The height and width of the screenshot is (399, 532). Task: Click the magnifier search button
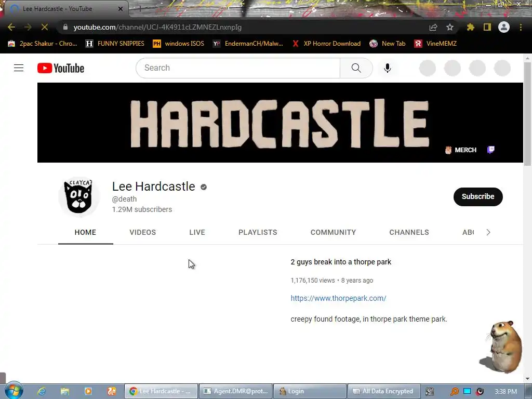(356, 68)
